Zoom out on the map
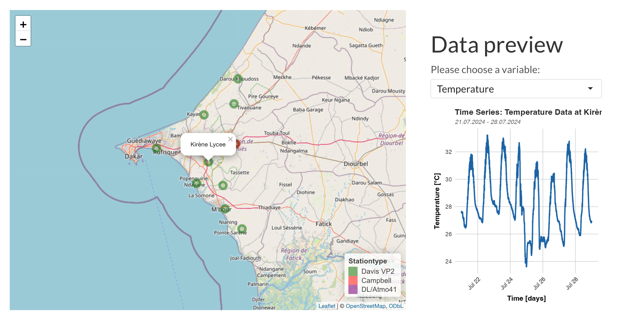 [23, 39]
